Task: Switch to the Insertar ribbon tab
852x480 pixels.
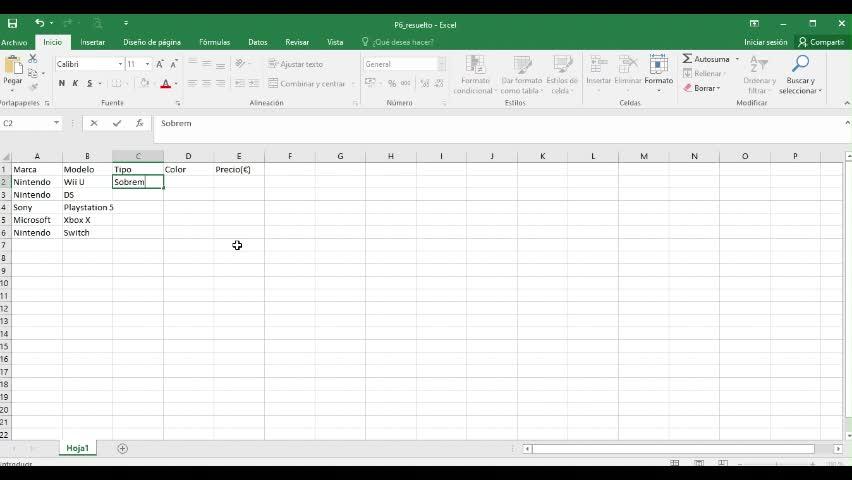Action: (92, 42)
